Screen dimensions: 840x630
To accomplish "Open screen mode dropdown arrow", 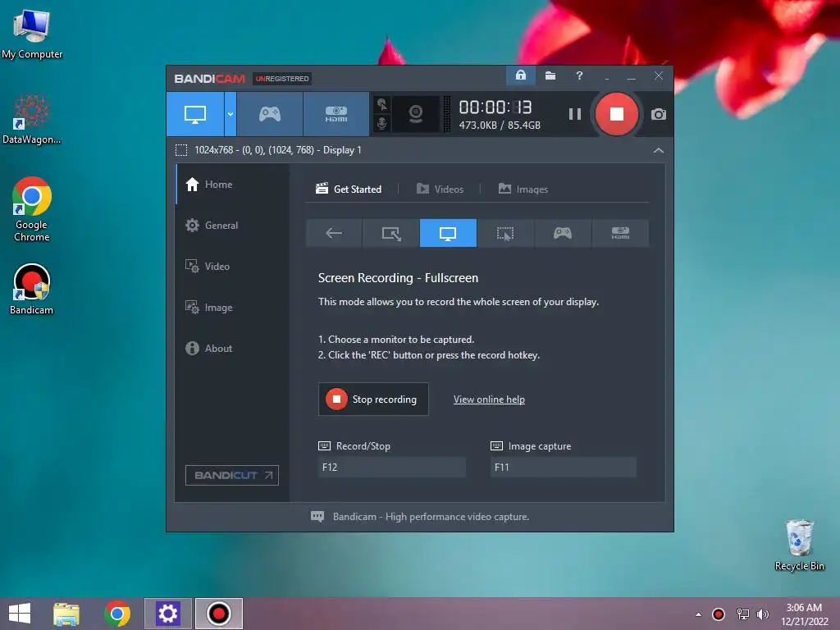I will pos(231,113).
